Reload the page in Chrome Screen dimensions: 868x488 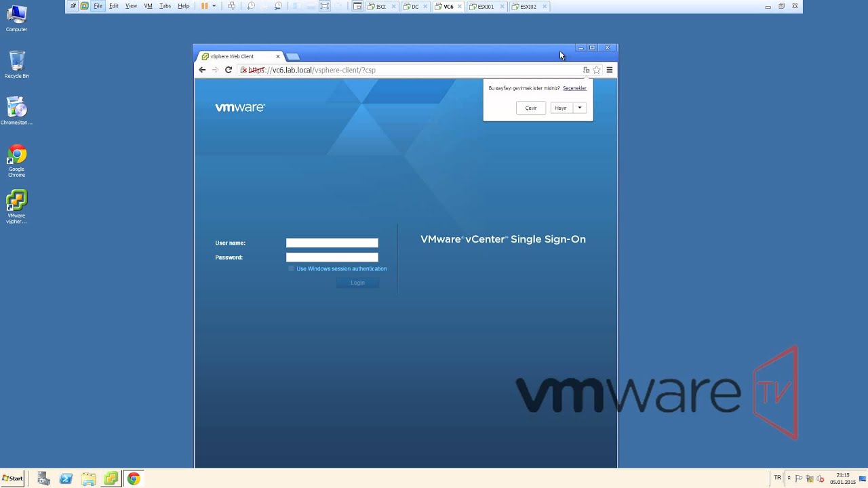229,70
